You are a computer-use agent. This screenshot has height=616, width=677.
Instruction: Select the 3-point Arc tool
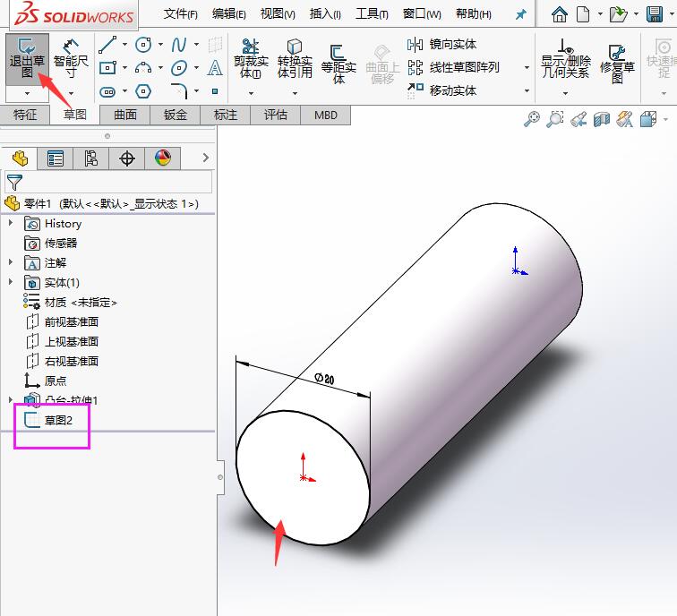pyautogui.click(x=143, y=68)
